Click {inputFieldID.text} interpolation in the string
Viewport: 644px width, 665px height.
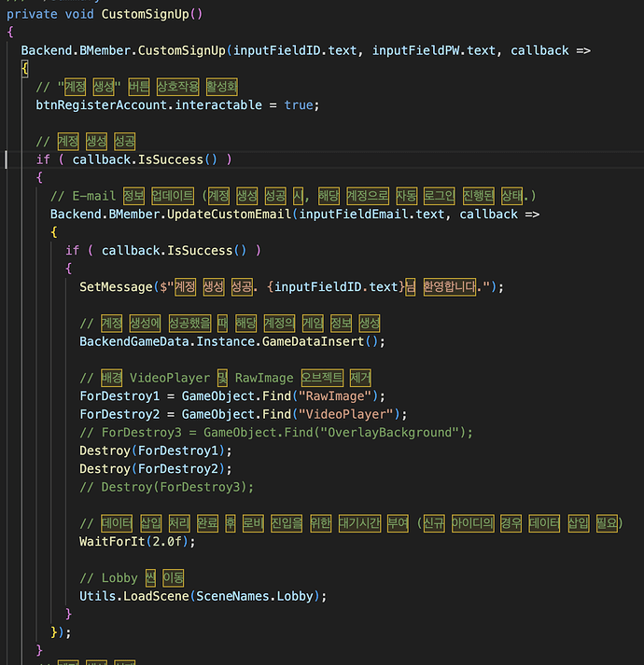coord(335,287)
